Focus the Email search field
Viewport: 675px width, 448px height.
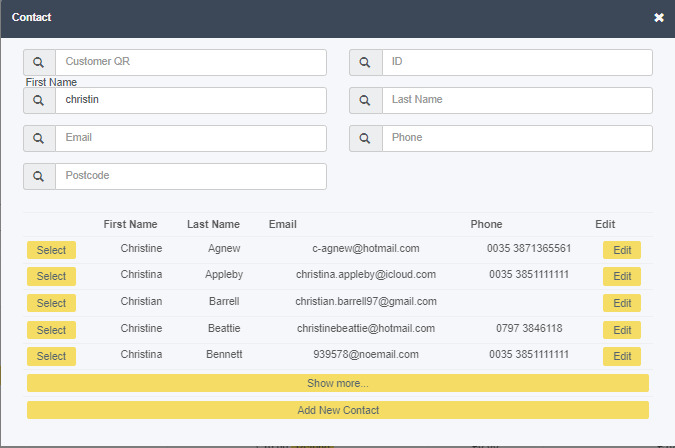[191, 139]
